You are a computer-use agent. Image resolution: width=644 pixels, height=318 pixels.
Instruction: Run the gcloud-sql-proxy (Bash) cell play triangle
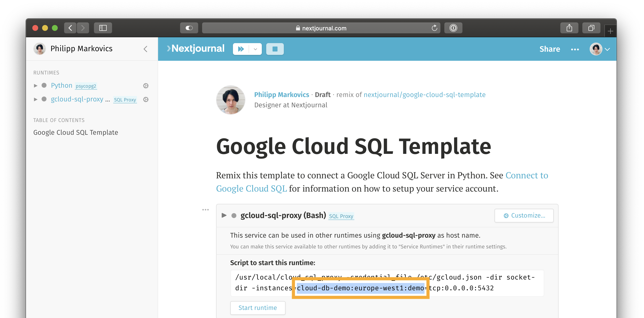coord(224,215)
